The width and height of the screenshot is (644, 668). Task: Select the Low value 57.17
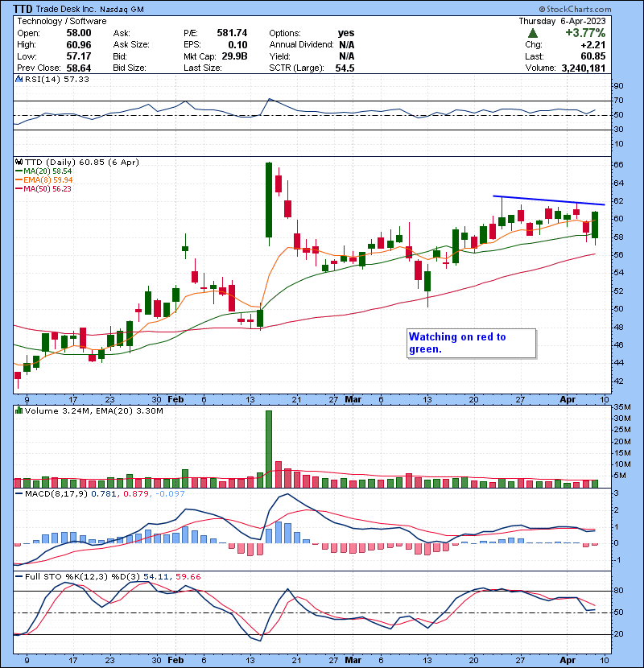tap(79, 56)
